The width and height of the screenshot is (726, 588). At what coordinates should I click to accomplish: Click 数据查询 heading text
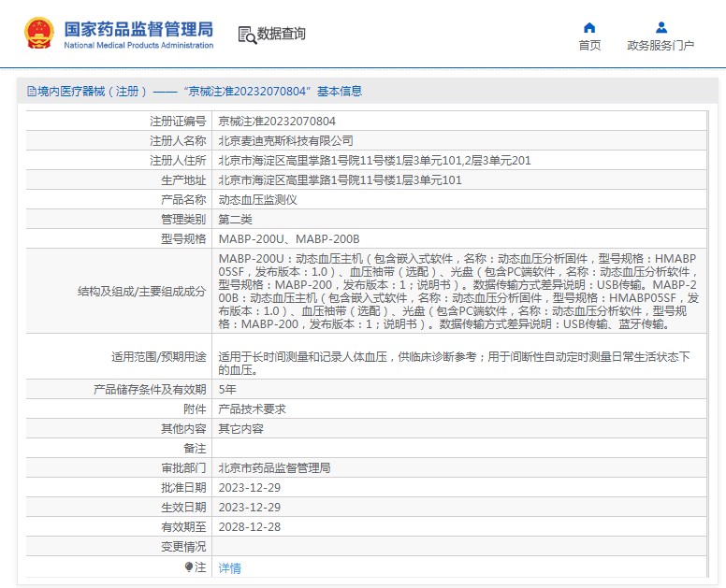(x=281, y=34)
